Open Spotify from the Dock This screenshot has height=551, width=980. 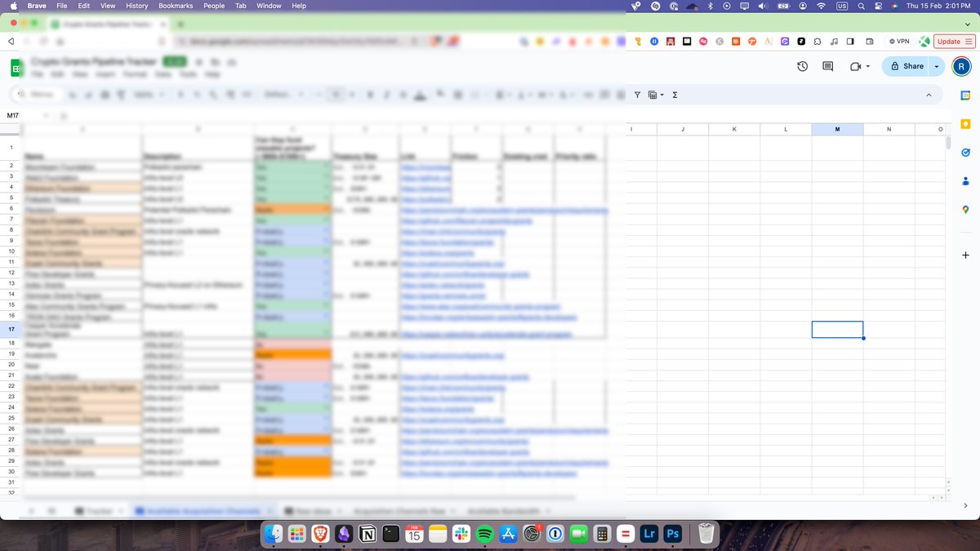pos(485,535)
